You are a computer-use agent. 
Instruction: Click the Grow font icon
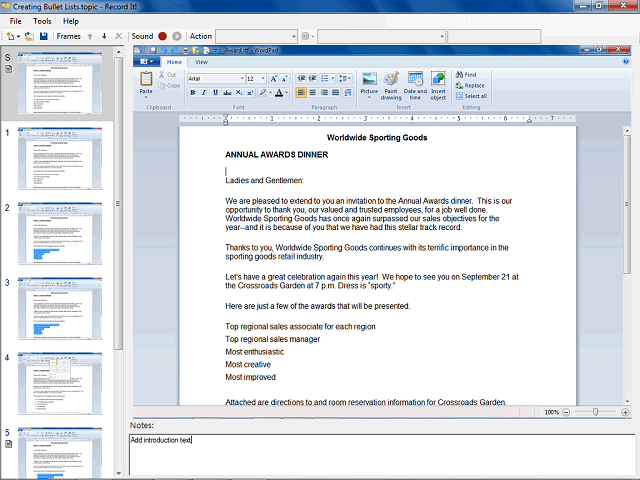(x=274, y=78)
